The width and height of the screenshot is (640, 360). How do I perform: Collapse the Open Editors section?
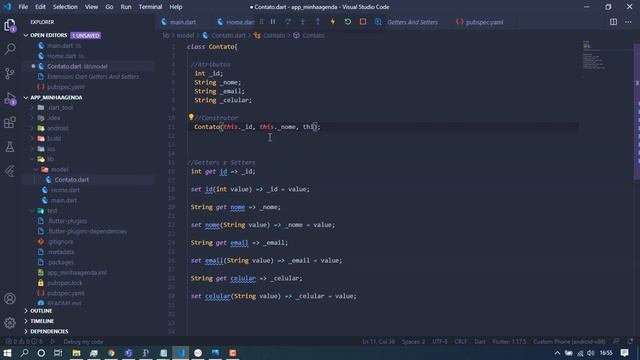pyautogui.click(x=48, y=36)
